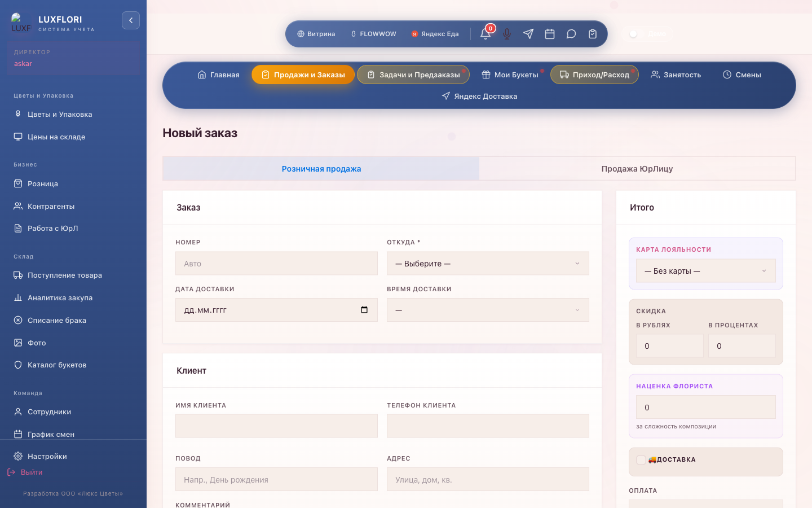Open Яндекс Еда link in top bar
Screen dimensions: 812x508
coord(435,34)
